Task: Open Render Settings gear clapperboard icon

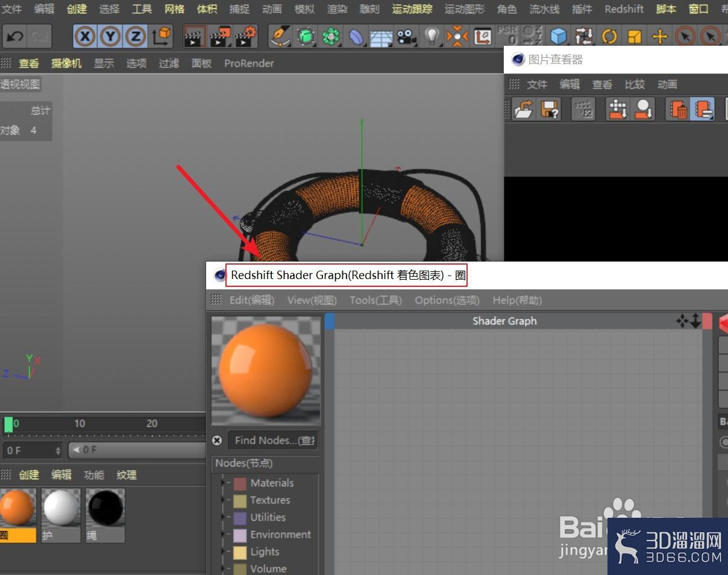Action: [245, 37]
